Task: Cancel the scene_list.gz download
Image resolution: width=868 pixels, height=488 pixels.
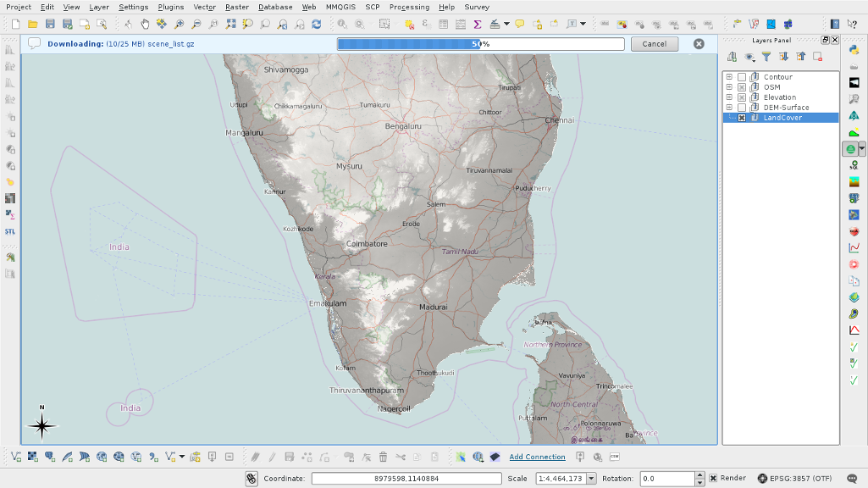Action: [x=655, y=44]
